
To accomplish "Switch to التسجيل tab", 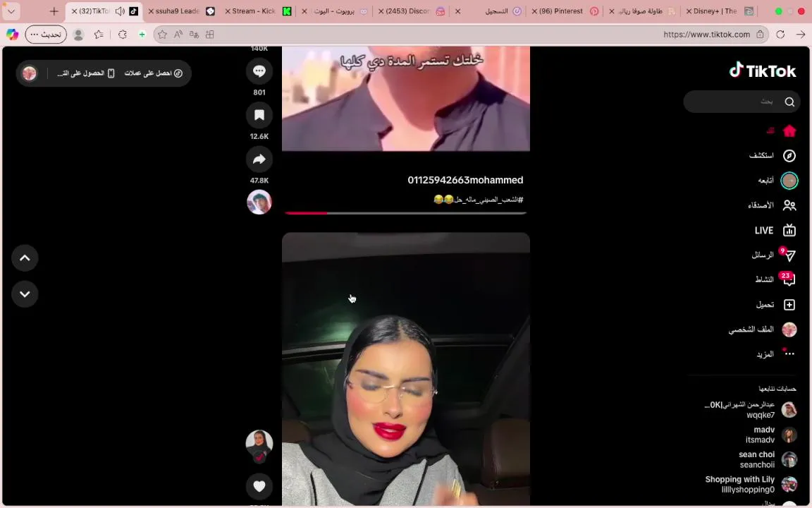I will click(x=488, y=11).
